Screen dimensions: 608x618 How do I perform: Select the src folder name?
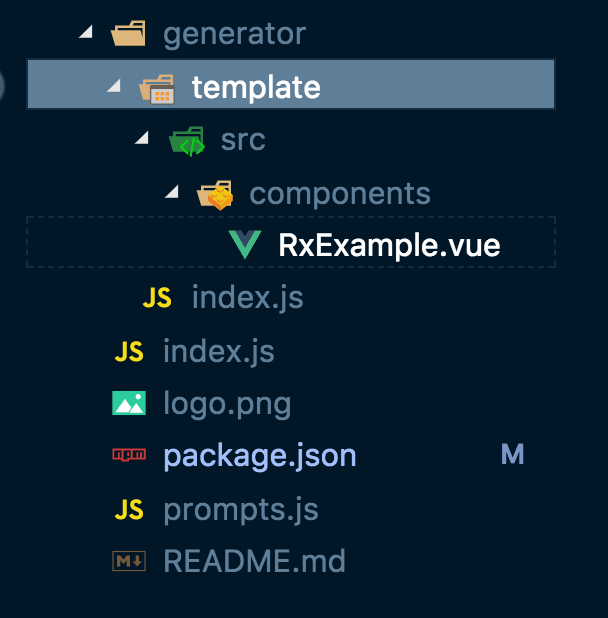pyautogui.click(x=243, y=140)
